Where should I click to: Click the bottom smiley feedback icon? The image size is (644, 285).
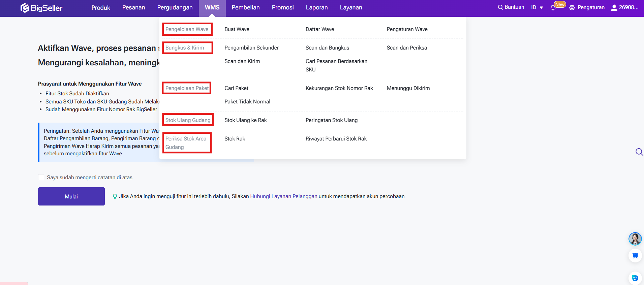click(x=635, y=278)
